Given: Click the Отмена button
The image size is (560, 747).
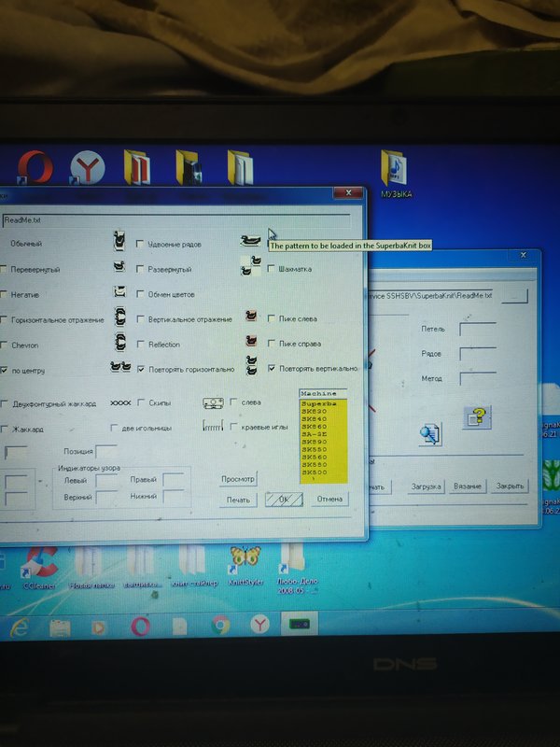Looking at the screenshot, I should pos(329,499).
